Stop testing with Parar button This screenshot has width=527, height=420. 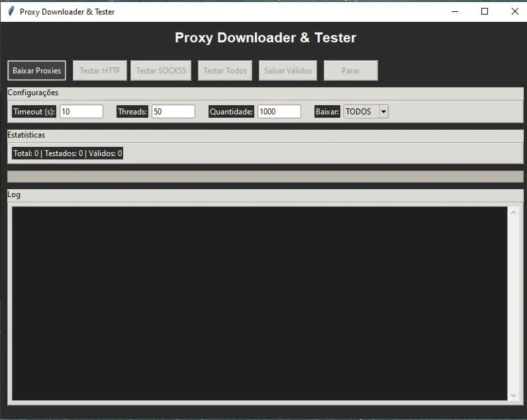350,71
